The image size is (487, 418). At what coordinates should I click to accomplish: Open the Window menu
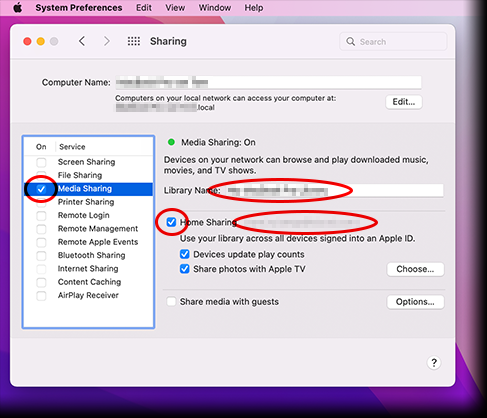[x=215, y=7]
